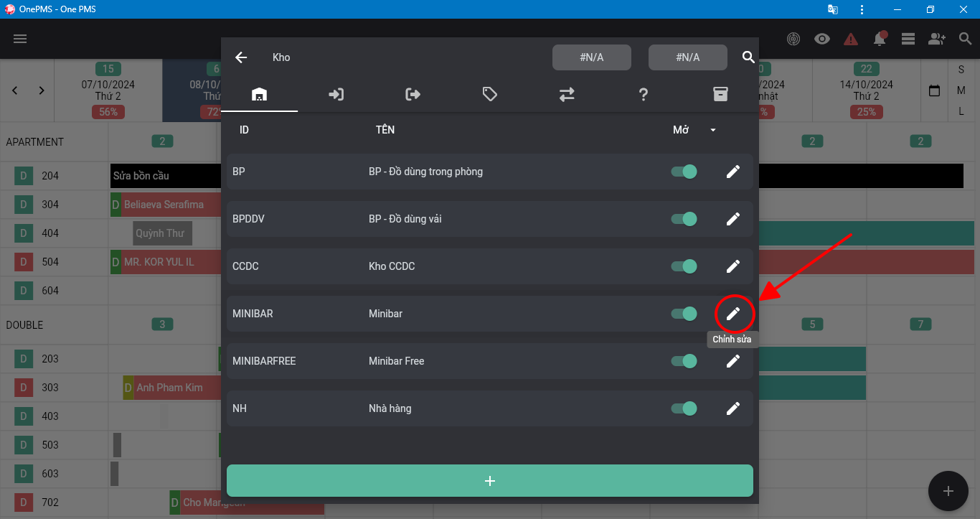
Task: Go to previous dates arrow
Action: pyautogui.click(x=15, y=90)
